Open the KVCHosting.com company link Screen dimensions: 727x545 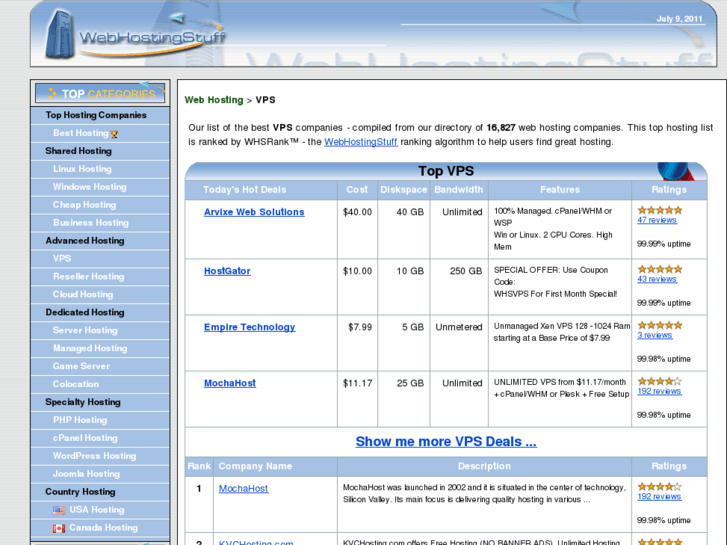point(256,542)
